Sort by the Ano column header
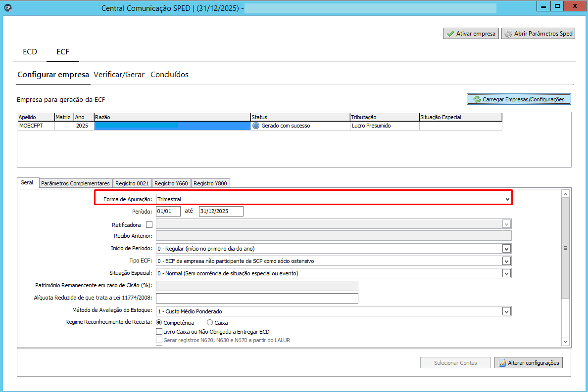Screen dimensions: 588x392 (x=84, y=117)
